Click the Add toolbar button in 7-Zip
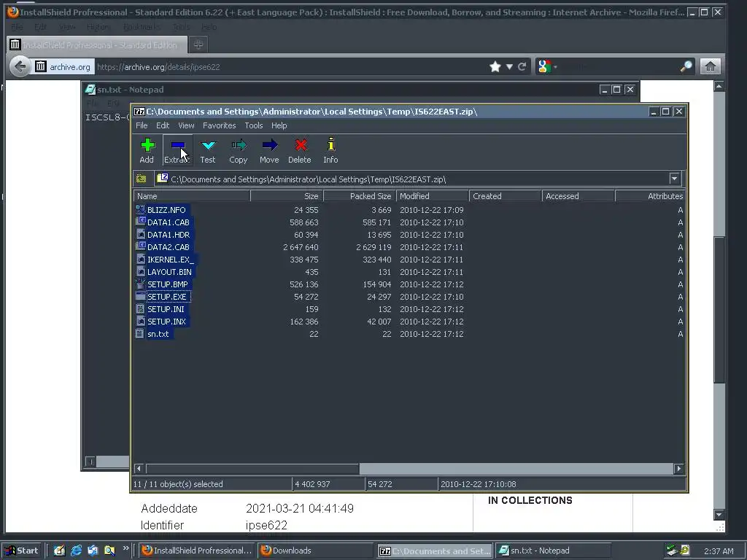 click(147, 150)
